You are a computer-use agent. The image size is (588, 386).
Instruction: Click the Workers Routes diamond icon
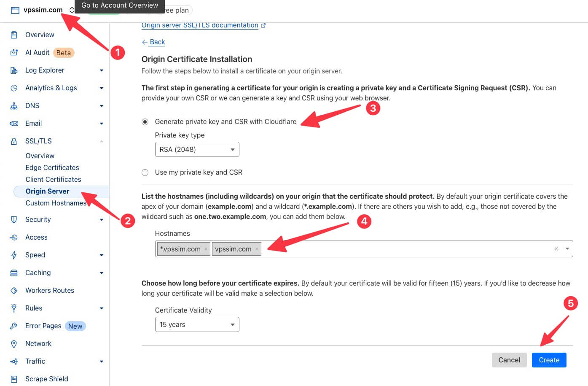coord(14,290)
